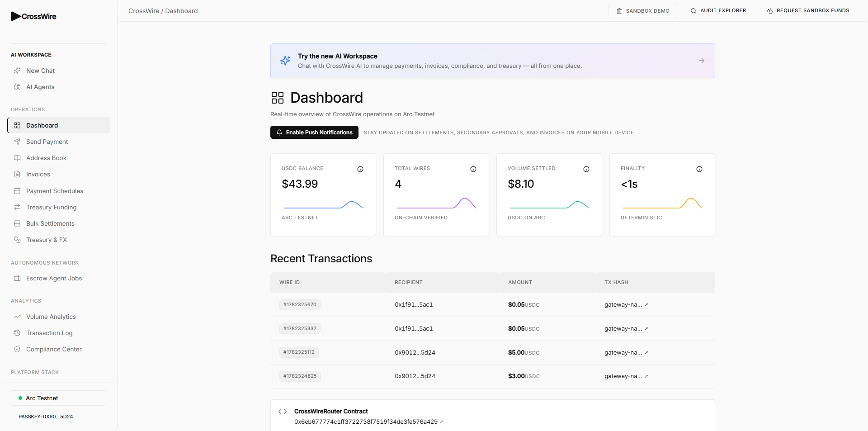Viewport: 868px width, 431px height.
Task: Open external link icon for wire #1782325670
Action: pos(646,305)
